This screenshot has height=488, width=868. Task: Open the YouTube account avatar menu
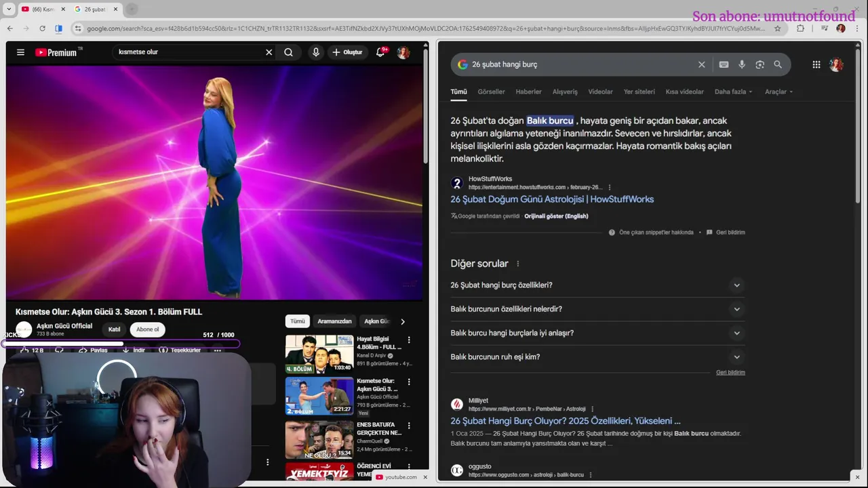(403, 52)
